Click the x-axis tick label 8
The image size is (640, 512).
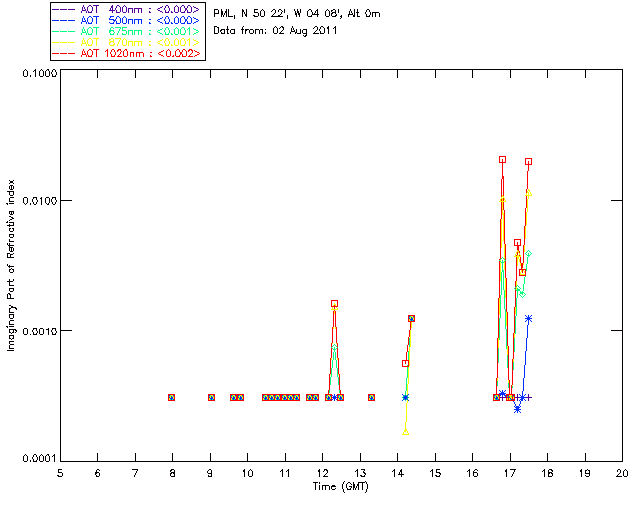173,473
